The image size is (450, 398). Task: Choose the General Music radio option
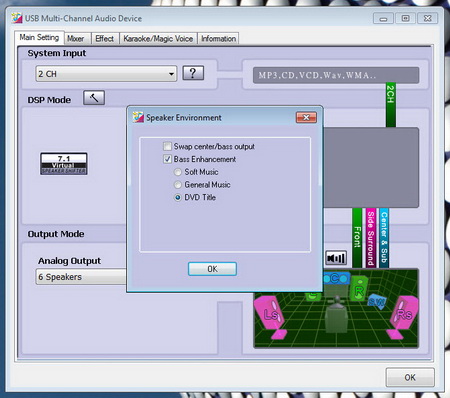click(178, 185)
